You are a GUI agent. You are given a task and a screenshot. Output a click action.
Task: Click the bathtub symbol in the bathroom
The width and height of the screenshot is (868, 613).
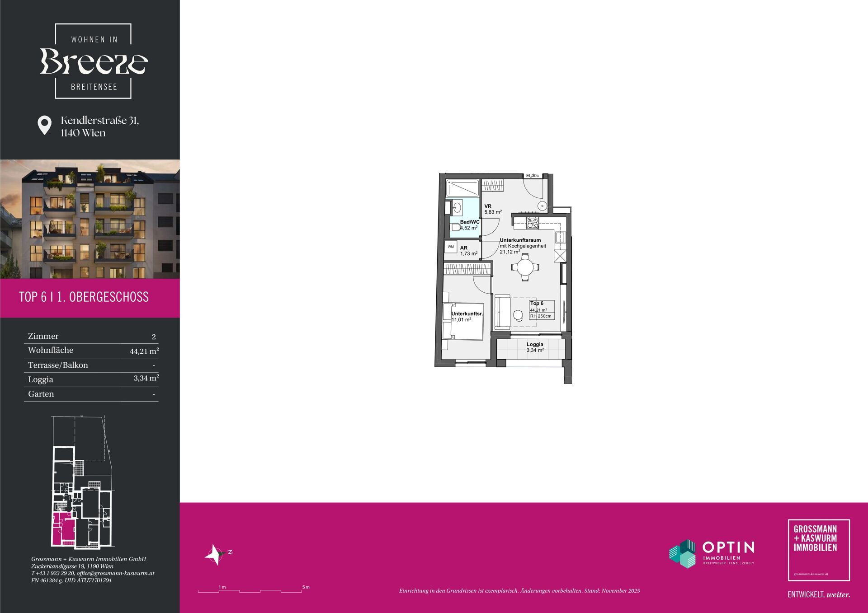462,188
